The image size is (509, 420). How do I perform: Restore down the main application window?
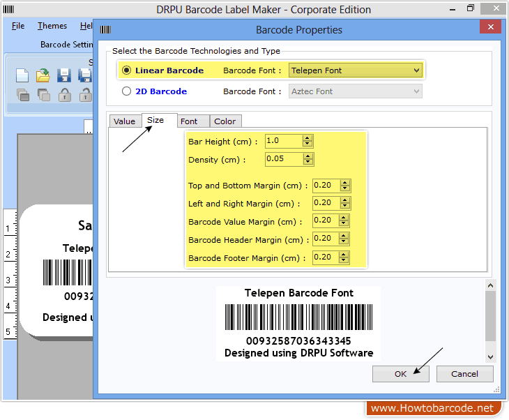click(x=471, y=9)
